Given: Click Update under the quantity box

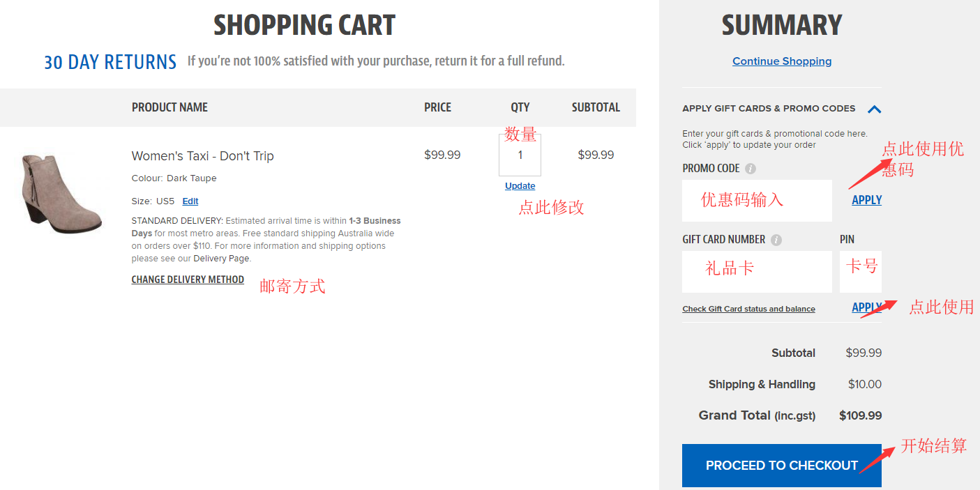Looking at the screenshot, I should coord(520,186).
